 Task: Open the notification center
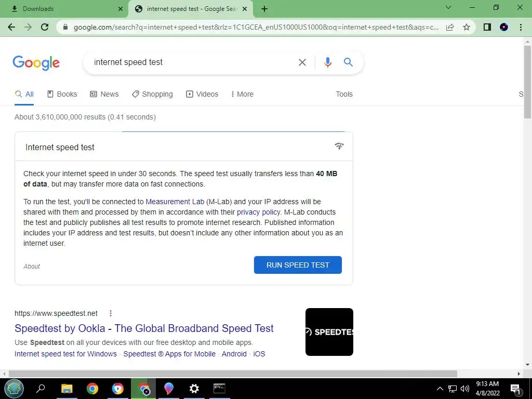[516, 389]
